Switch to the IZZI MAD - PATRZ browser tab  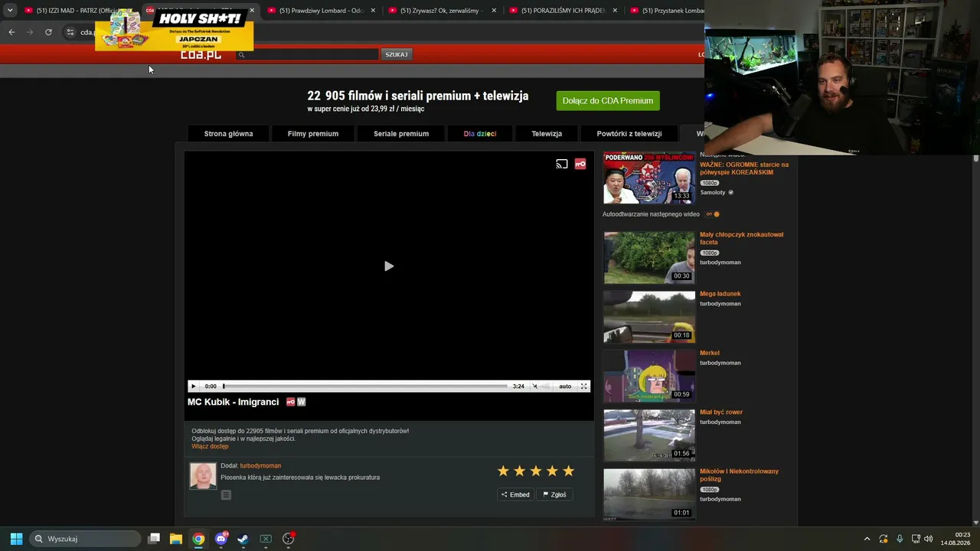pos(75,11)
